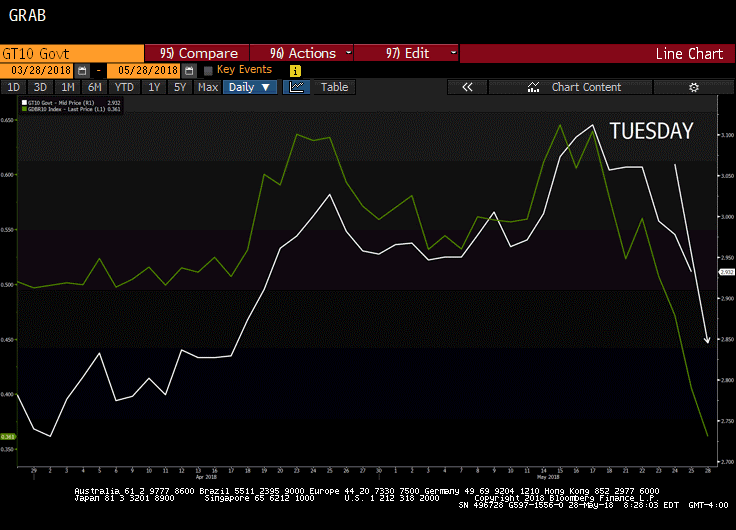Open the end date calendar picker
This screenshot has height=530, width=736.
tap(185, 71)
